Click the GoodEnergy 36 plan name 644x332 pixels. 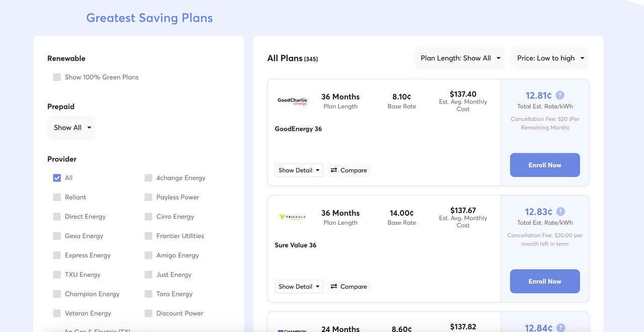point(298,129)
